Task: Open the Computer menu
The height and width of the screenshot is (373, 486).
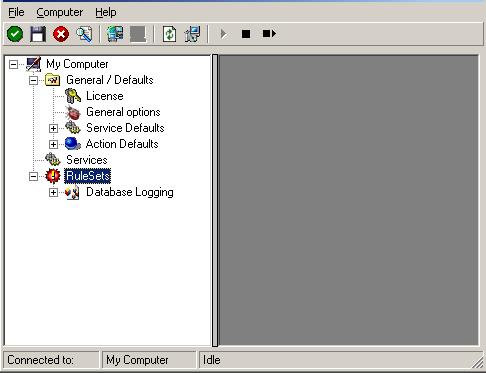Action: tap(60, 12)
